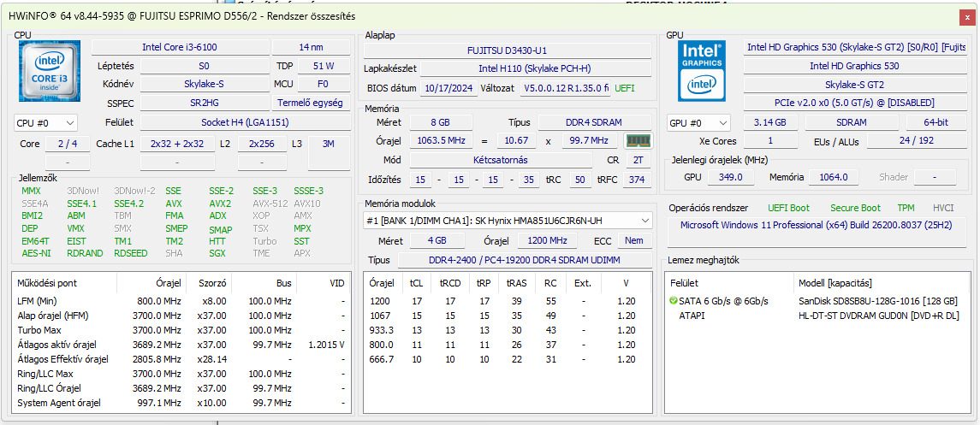
Task: Click the Intel HD Graphics 530 GPU name field
Action: 854,66
